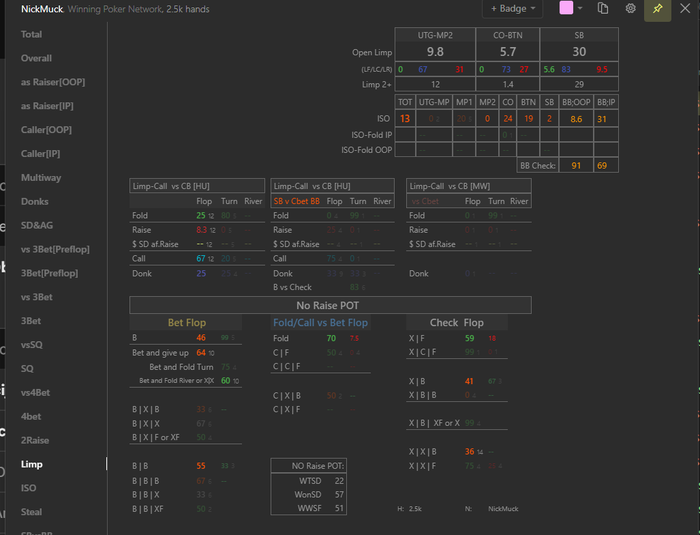This screenshot has width=700, height=535.
Task: Open the as Raiser[IP] tab
Action: (x=47, y=106)
